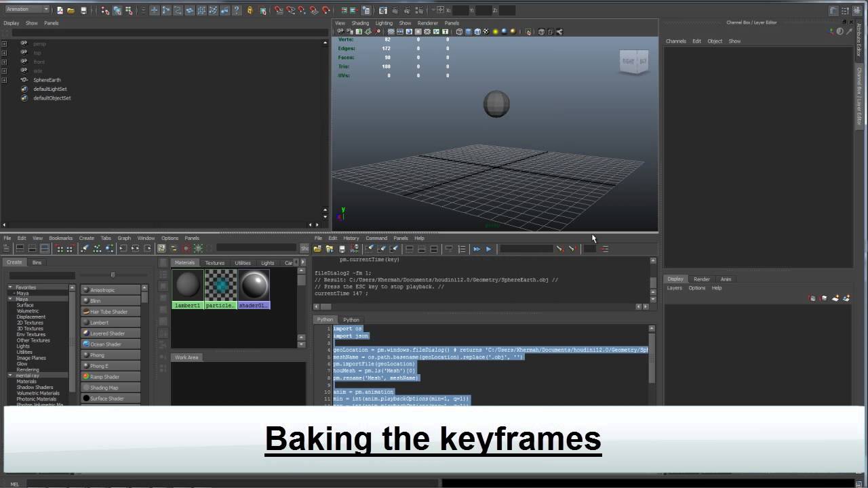868x488 pixels.
Task: Select Image Planes category
Action: pos(31,358)
